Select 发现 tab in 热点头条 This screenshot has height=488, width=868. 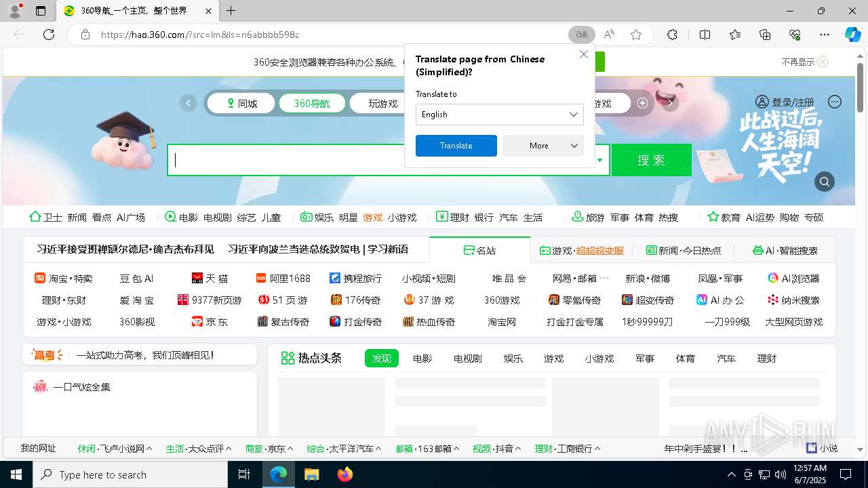(x=382, y=359)
